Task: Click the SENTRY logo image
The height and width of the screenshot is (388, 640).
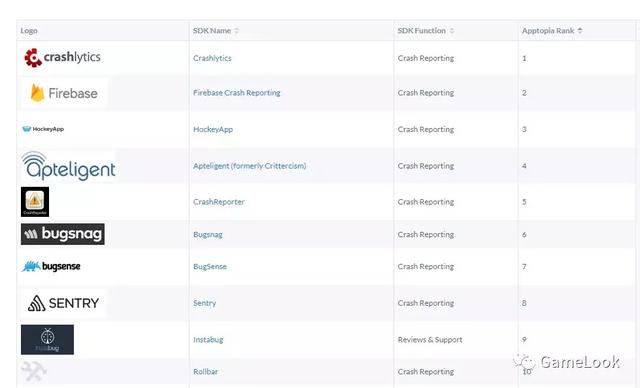Action: coord(63,303)
